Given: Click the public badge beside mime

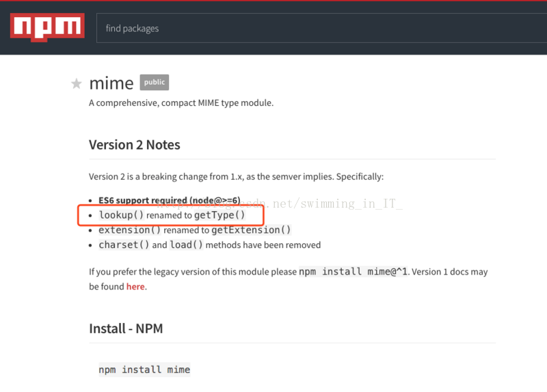Looking at the screenshot, I should pyautogui.click(x=154, y=82).
